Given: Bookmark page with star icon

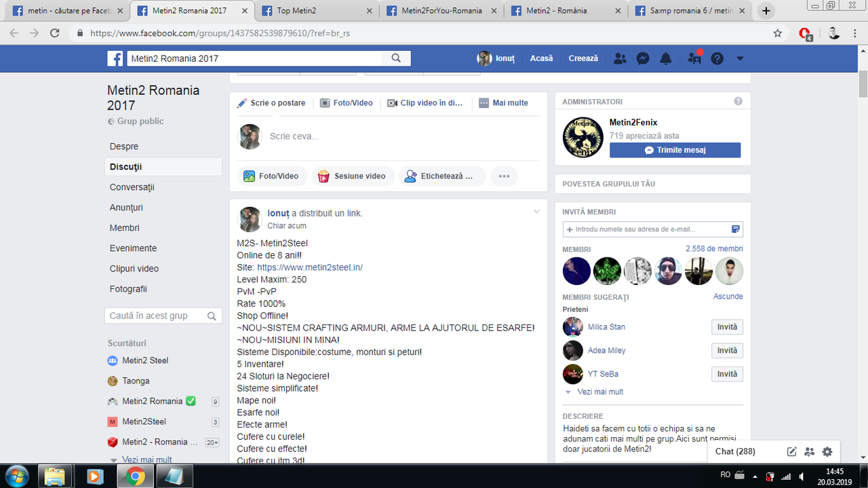Looking at the screenshot, I should coord(778,33).
